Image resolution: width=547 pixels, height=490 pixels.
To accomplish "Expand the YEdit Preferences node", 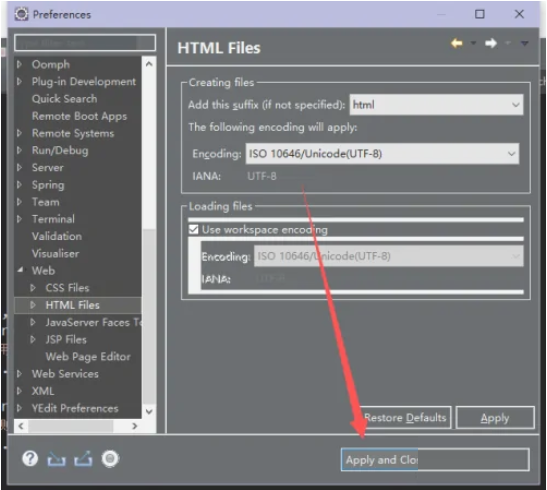I will [20, 408].
